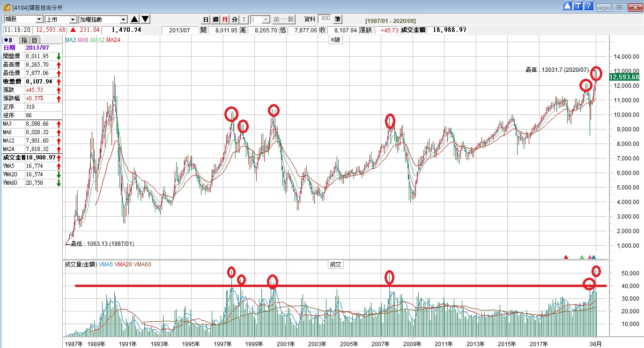
Task: Click the red triangle marker at chart bottom
Action: (x=566, y=257)
